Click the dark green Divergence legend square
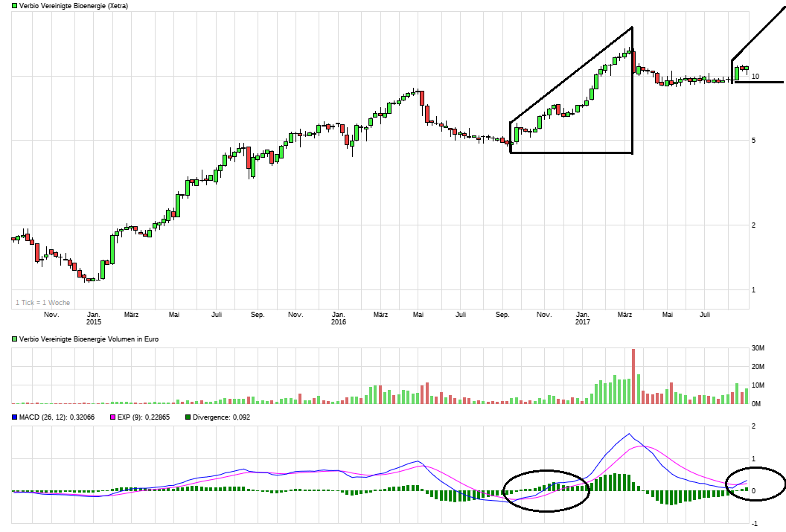Image resolution: width=786 pixels, height=532 pixels. tap(188, 417)
